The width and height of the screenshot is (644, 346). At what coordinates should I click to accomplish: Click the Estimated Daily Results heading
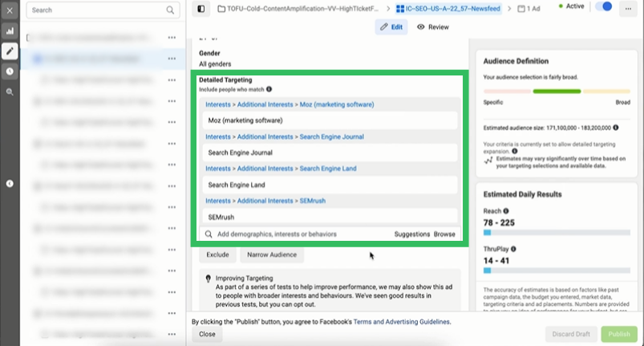(522, 194)
